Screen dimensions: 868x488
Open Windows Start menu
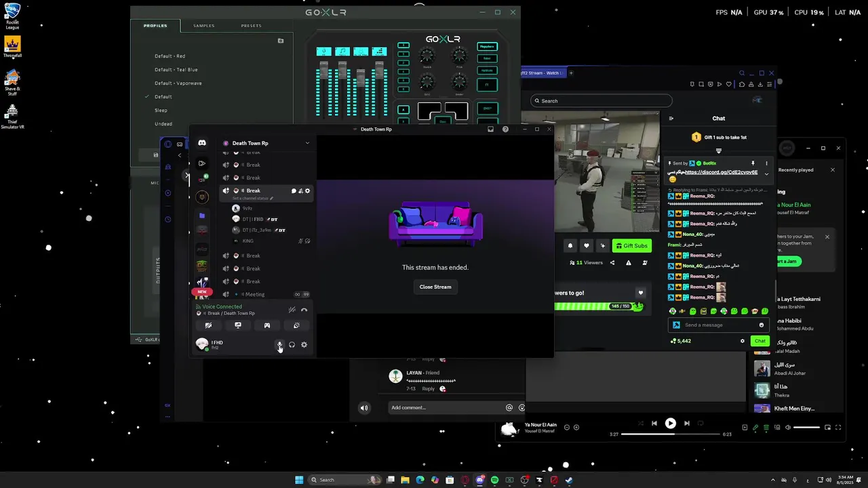[299, 480]
